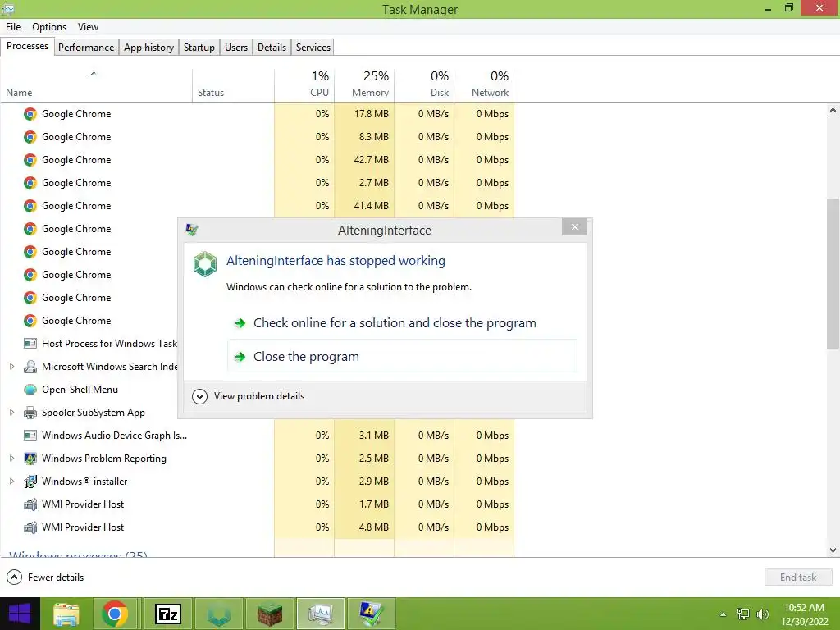Click the process list scroll down arrow

click(833, 550)
